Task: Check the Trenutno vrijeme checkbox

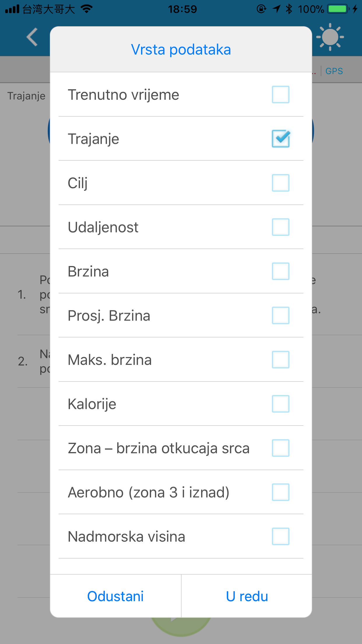Action: click(280, 94)
